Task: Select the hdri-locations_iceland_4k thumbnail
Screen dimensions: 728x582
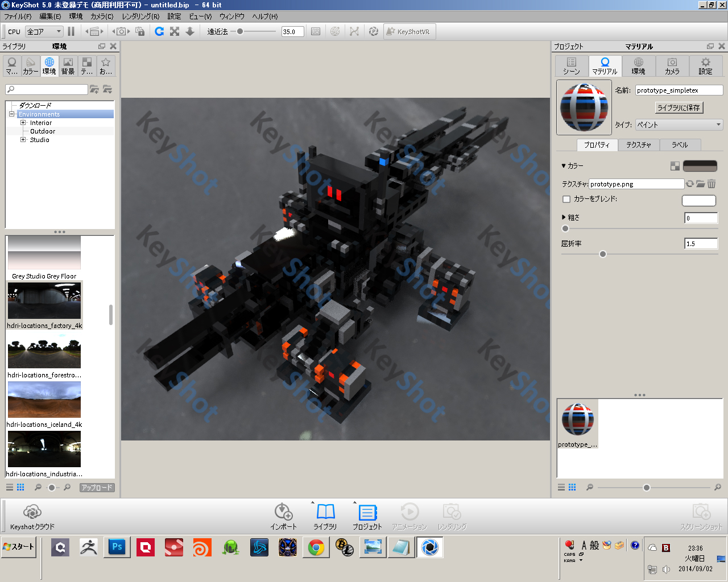Action: click(x=44, y=400)
